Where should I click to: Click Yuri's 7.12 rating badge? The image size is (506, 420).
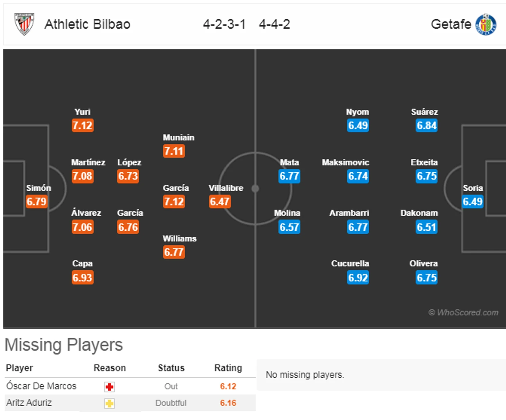coord(82,125)
